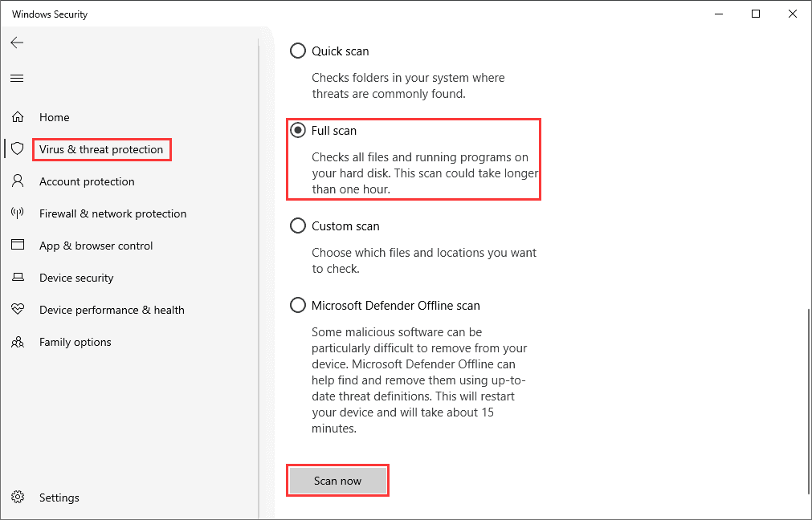Click the Family options people icon

(x=18, y=342)
